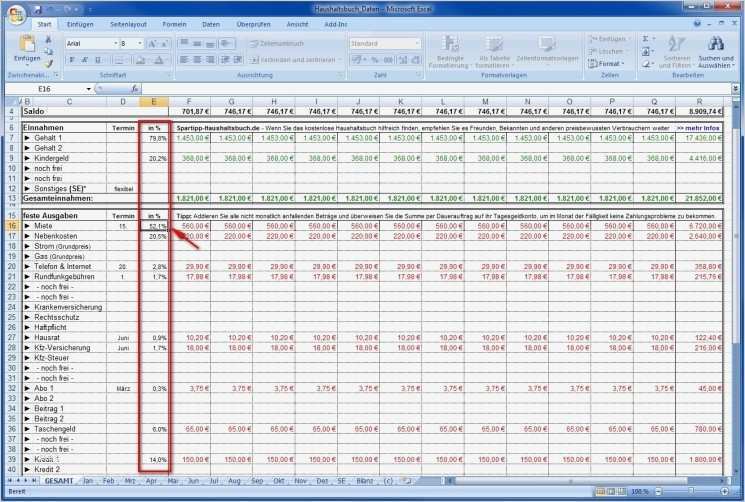Expand the formula bar with double chevron
The image size is (745, 502).
tap(735, 89)
